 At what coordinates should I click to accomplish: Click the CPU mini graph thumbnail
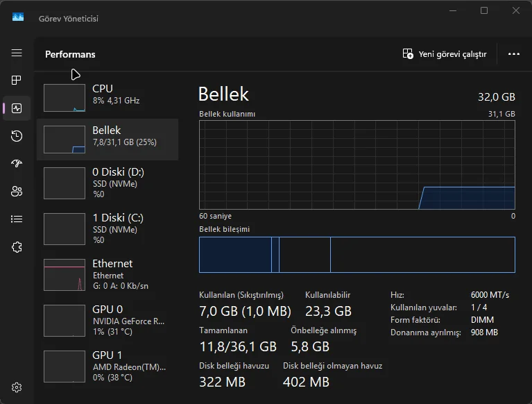(65, 98)
